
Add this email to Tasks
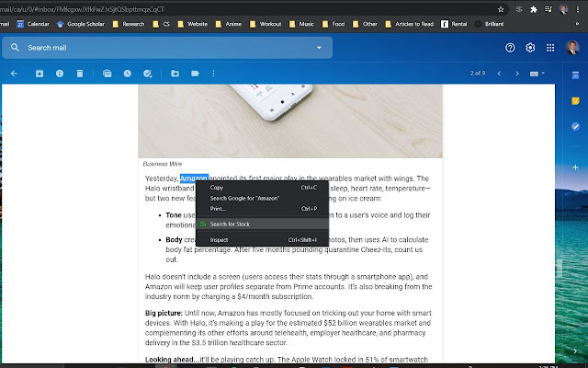point(148,74)
